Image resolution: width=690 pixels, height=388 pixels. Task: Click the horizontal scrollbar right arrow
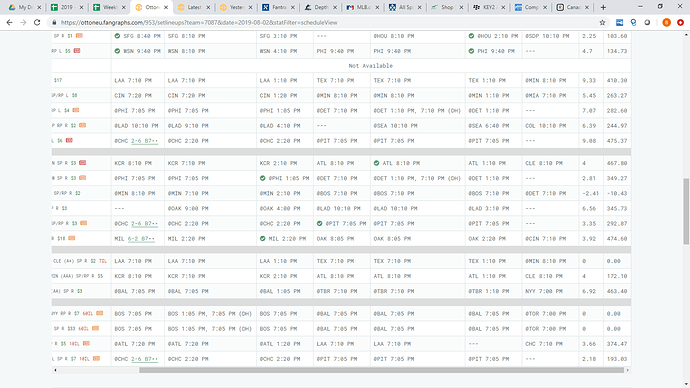pos(628,370)
